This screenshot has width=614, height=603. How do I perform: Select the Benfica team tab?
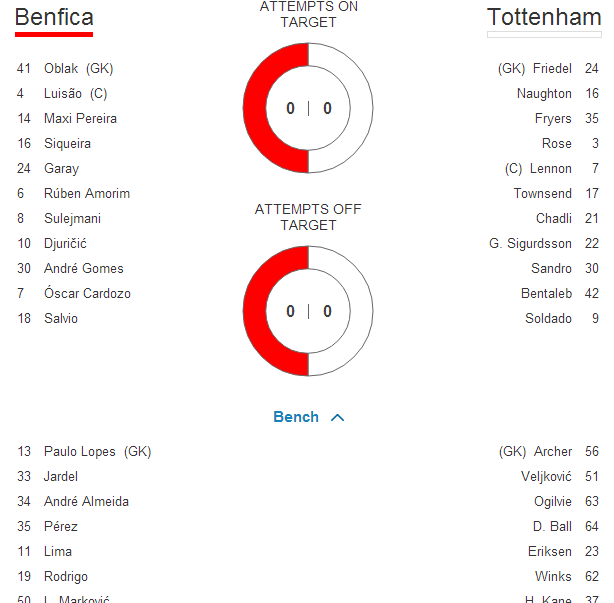[x=54, y=18]
